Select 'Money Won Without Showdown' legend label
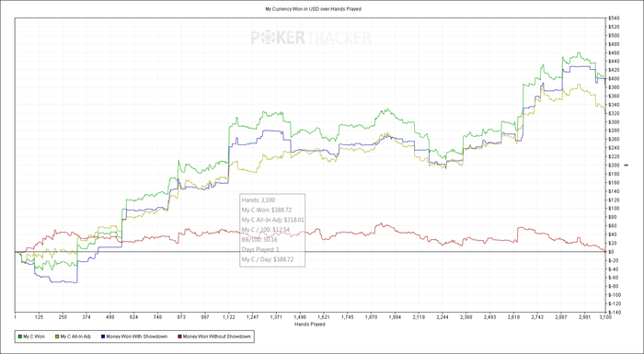 coord(216,337)
